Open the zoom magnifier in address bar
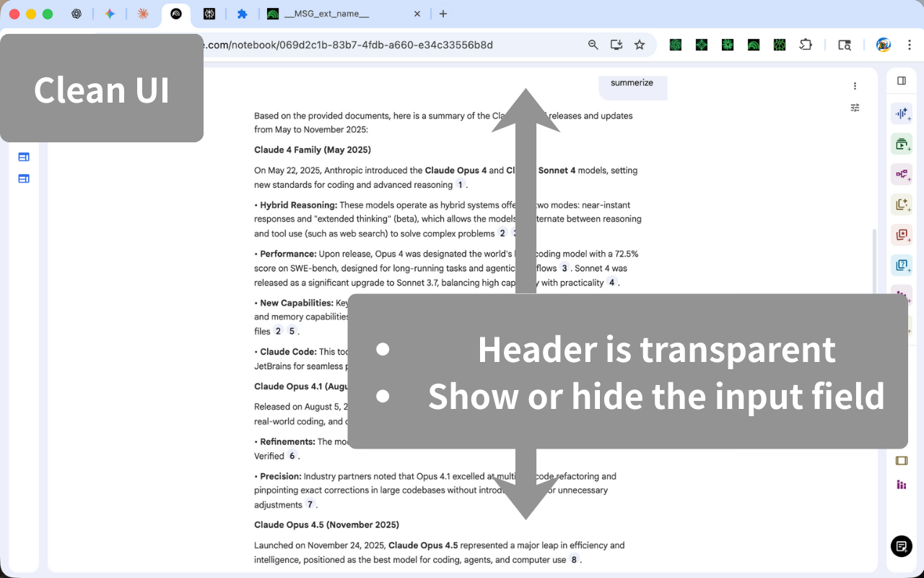Screen dimensions: 924x578 [593, 45]
